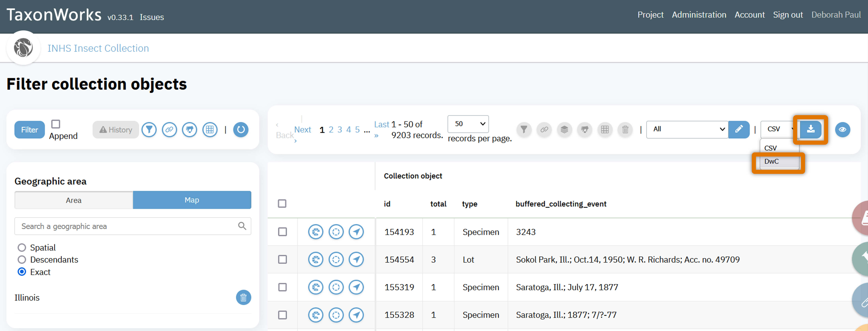The width and height of the screenshot is (868, 331).
Task: Click the gray trash icon in results toolbar
Action: pyautogui.click(x=625, y=130)
